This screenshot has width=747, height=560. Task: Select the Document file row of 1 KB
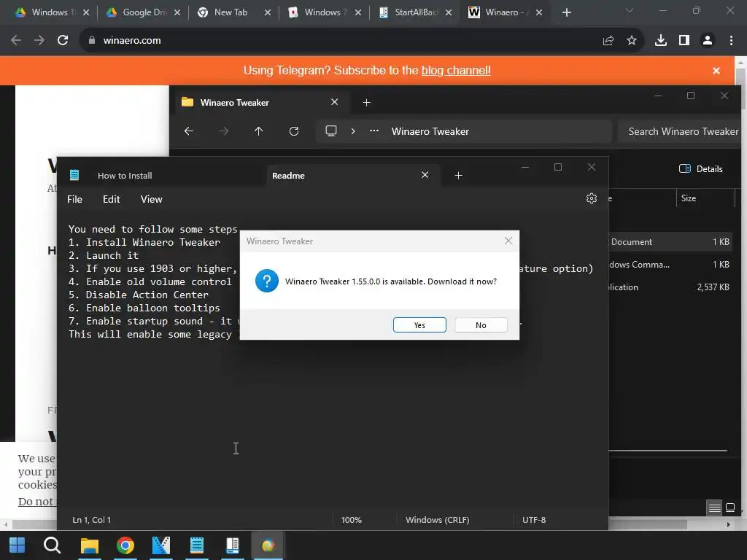[670, 242]
